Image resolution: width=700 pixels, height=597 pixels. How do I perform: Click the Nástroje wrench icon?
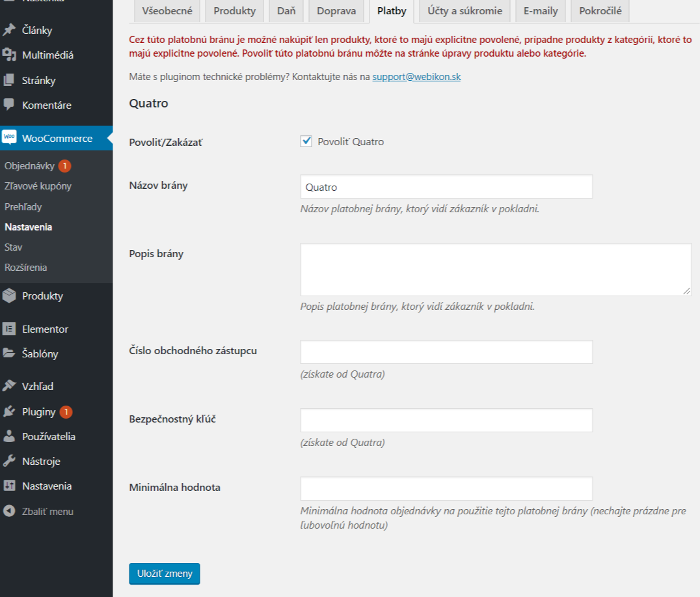pyautogui.click(x=9, y=461)
